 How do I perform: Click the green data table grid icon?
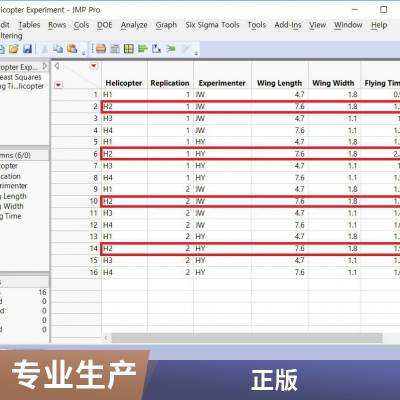129,49
